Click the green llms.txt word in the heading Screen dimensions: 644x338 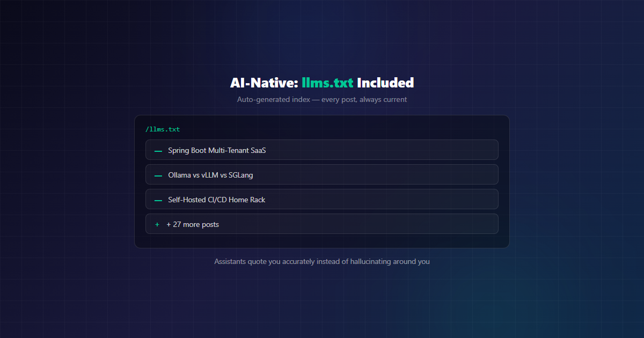tap(327, 83)
